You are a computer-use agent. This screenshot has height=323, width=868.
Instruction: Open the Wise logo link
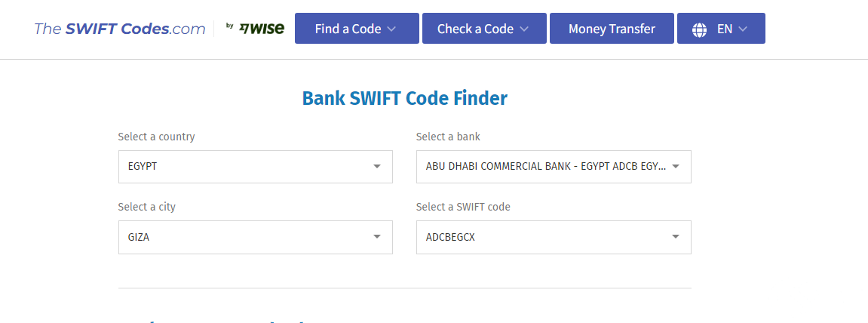click(255, 28)
